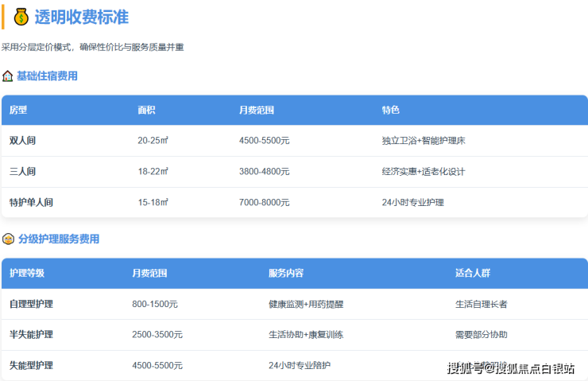Click the 服务内容 column header
The width and height of the screenshot is (588, 381).
click(286, 273)
